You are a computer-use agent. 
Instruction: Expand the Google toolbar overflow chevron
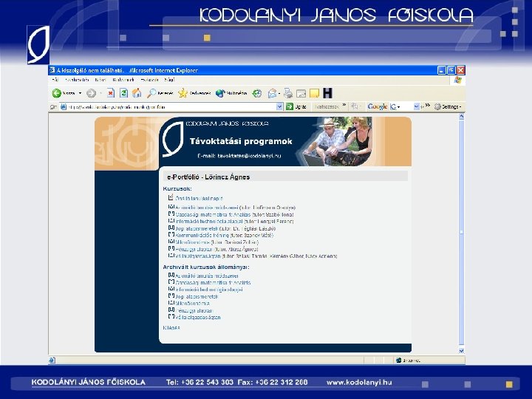pyautogui.click(x=428, y=105)
